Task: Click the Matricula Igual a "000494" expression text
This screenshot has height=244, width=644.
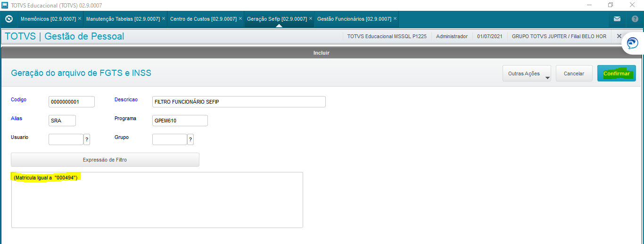Action: (x=46, y=178)
